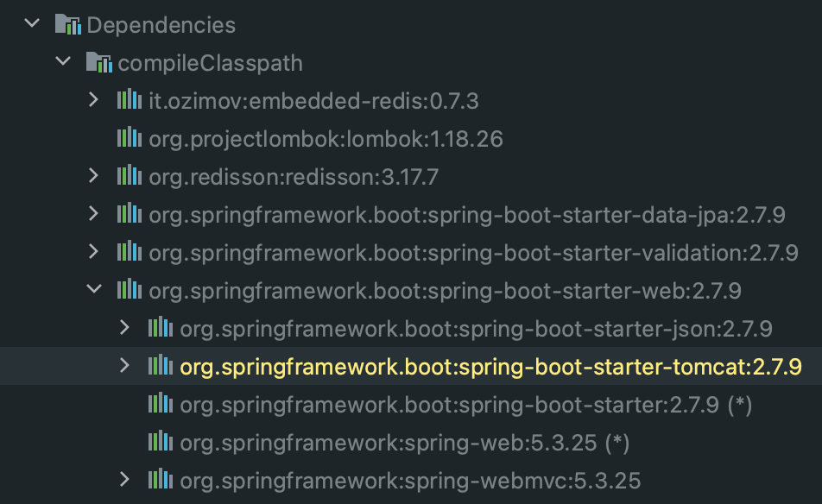Collapse spring-boot-starter-web:2.7.9 chevron
This screenshot has width=822, height=504.
point(94,288)
